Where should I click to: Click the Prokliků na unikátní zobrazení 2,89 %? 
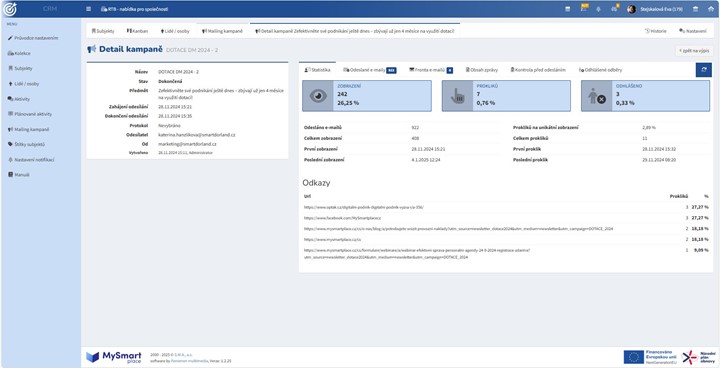pos(649,127)
